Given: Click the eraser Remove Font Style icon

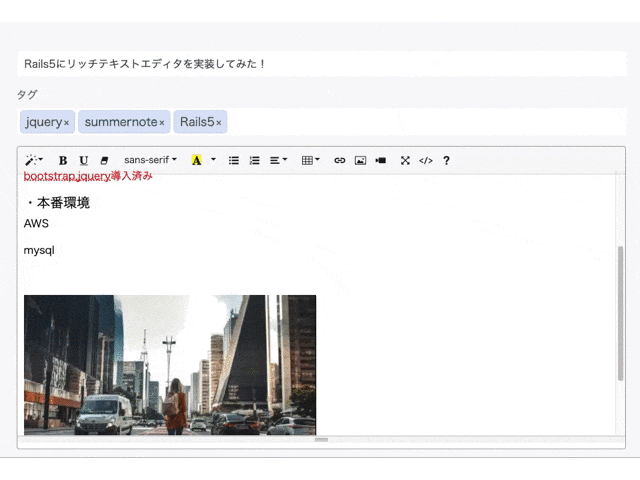Looking at the screenshot, I should point(104,160).
